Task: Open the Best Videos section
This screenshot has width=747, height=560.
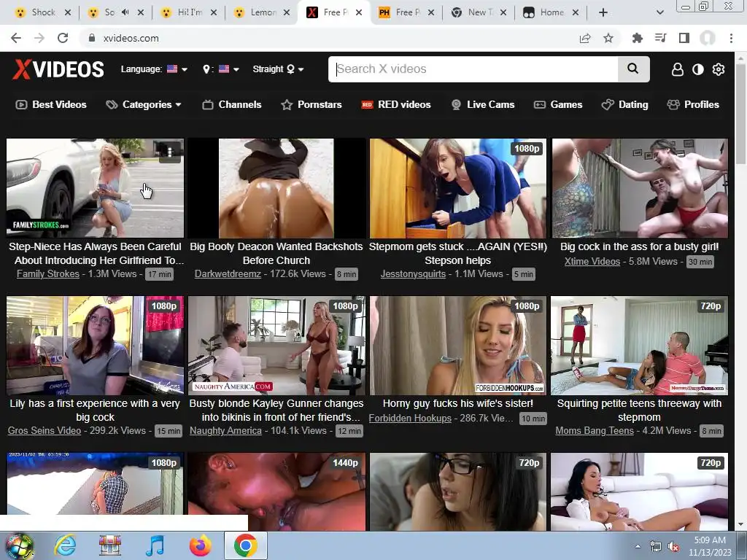Action: pyautogui.click(x=52, y=105)
